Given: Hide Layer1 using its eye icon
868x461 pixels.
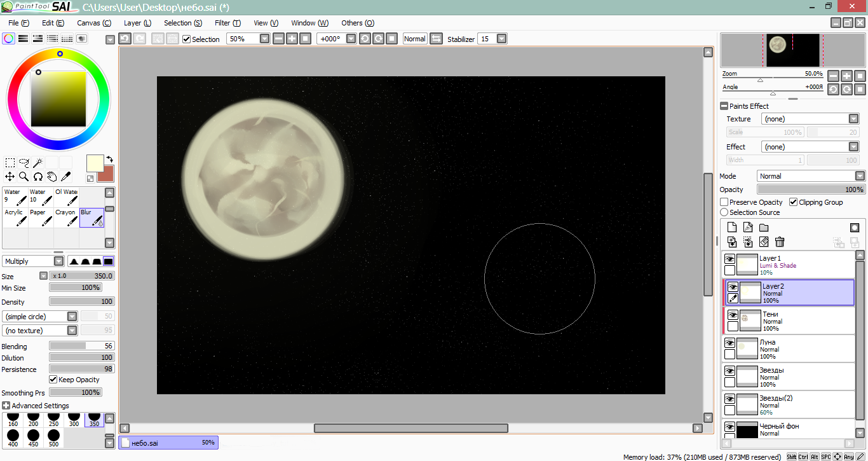Looking at the screenshot, I should click(730, 259).
